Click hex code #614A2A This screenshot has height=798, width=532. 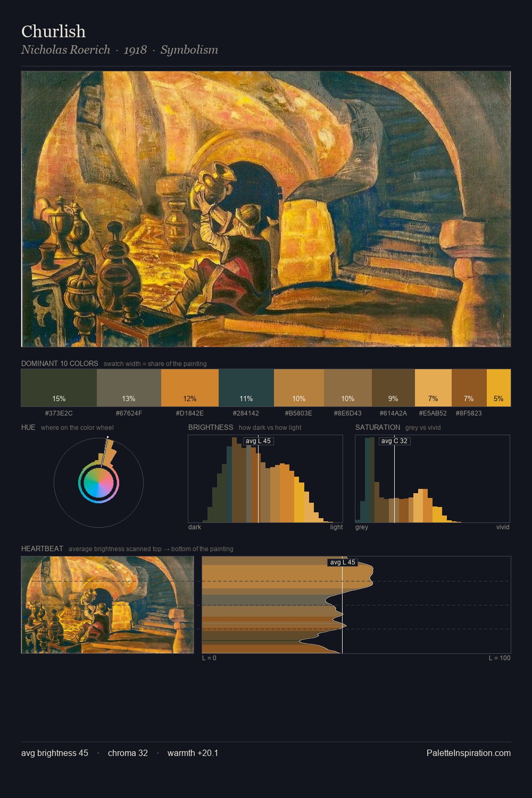click(393, 413)
